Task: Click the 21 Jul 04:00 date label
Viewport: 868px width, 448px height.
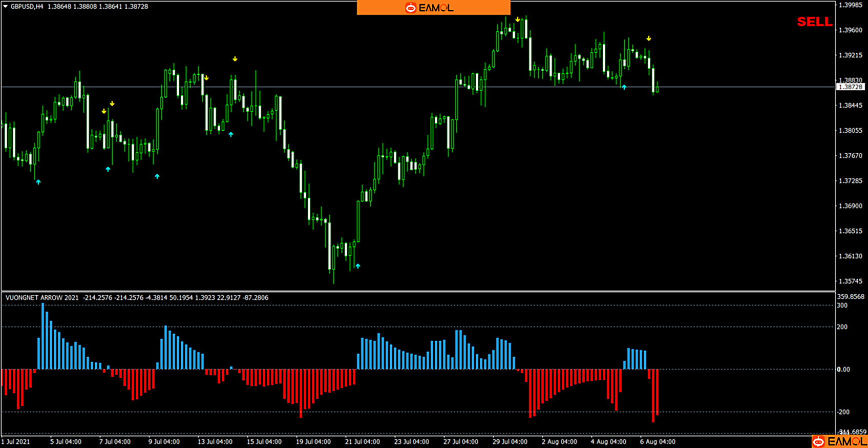Action: [x=362, y=441]
